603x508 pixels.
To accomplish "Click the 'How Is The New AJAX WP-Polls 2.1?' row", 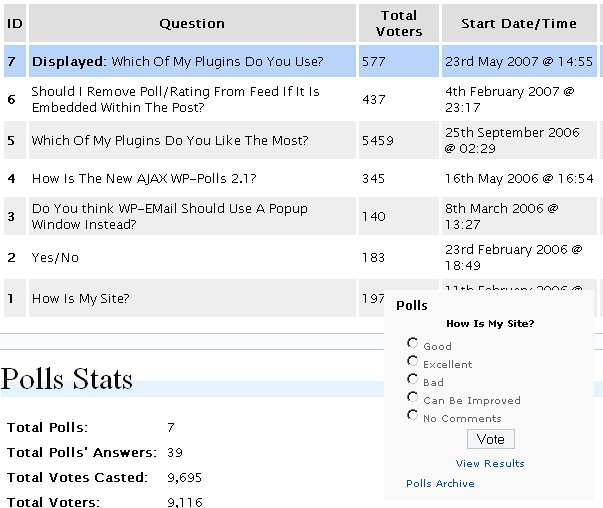I will click(144, 179).
